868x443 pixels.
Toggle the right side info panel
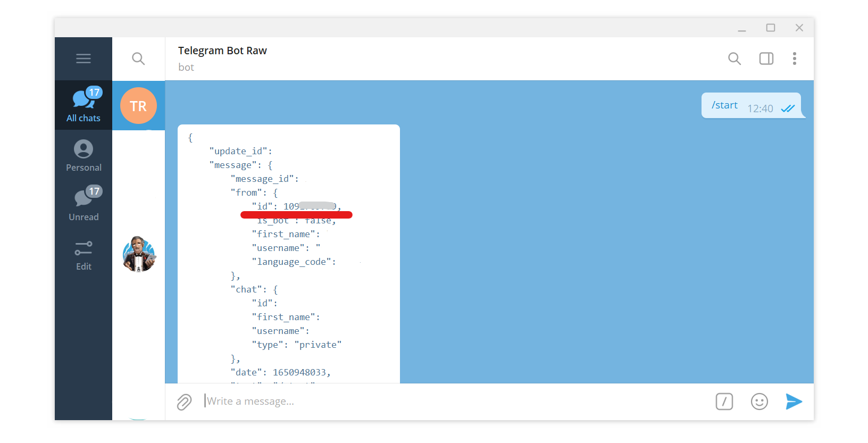766,58
